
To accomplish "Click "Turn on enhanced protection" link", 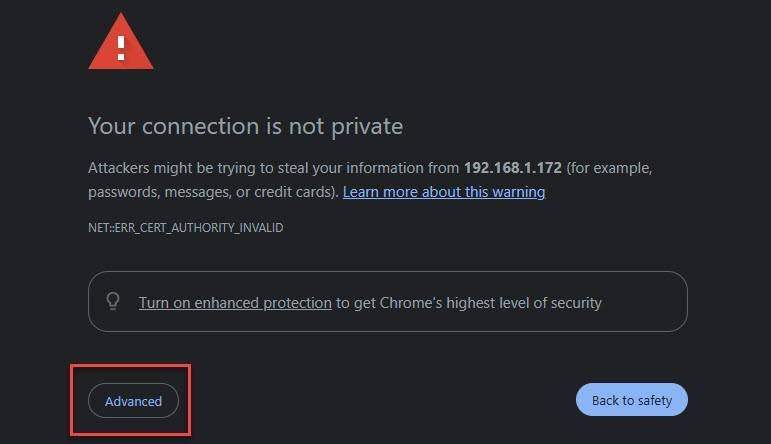I will click(235, 302).
